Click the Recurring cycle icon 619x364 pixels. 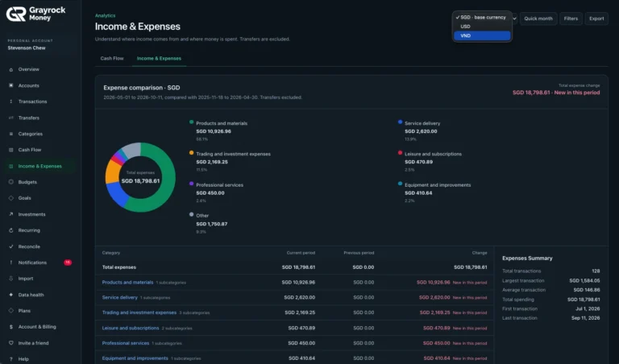pos(11,230)
